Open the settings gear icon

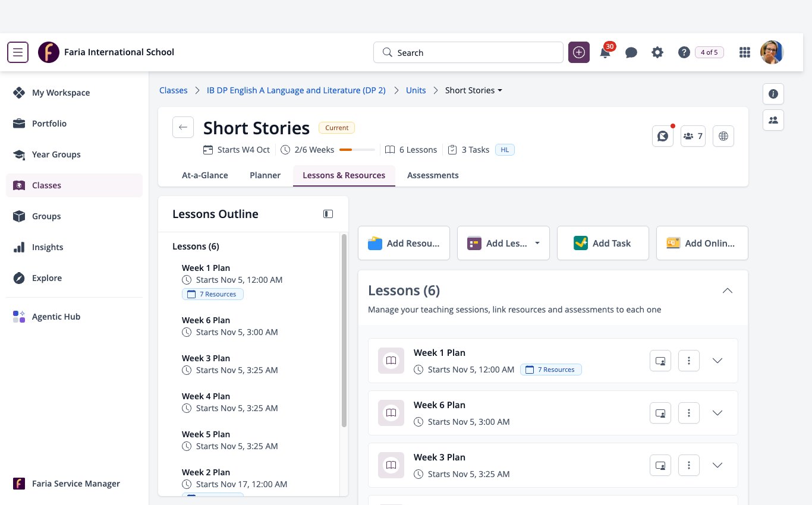click(657, 52)
